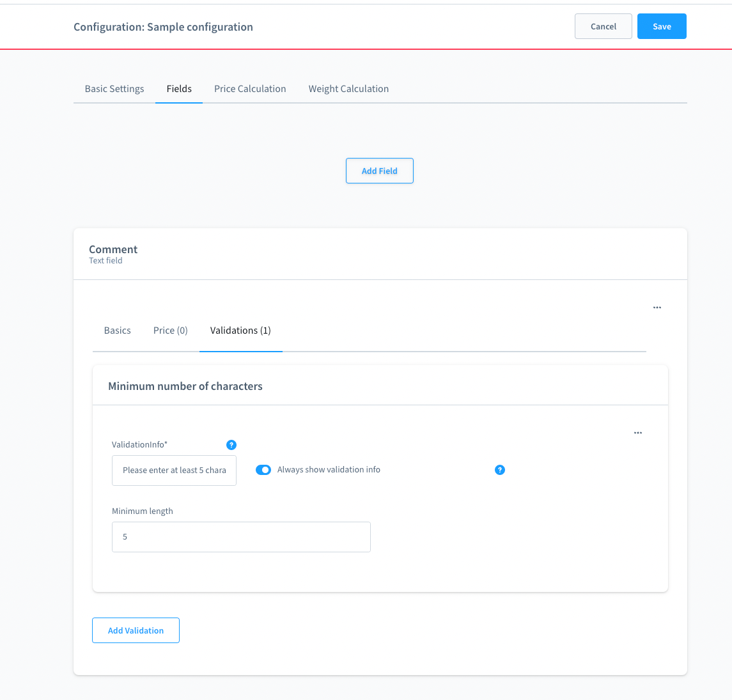Select the Validations (1) tab
The width and height of the screenshot is (732, 700).
tap(240, 331)
